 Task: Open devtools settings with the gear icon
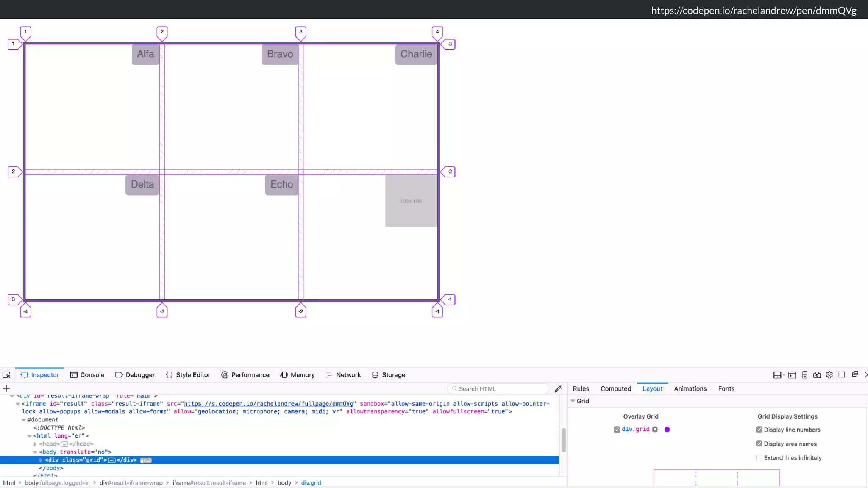click(x=829, y=375)
